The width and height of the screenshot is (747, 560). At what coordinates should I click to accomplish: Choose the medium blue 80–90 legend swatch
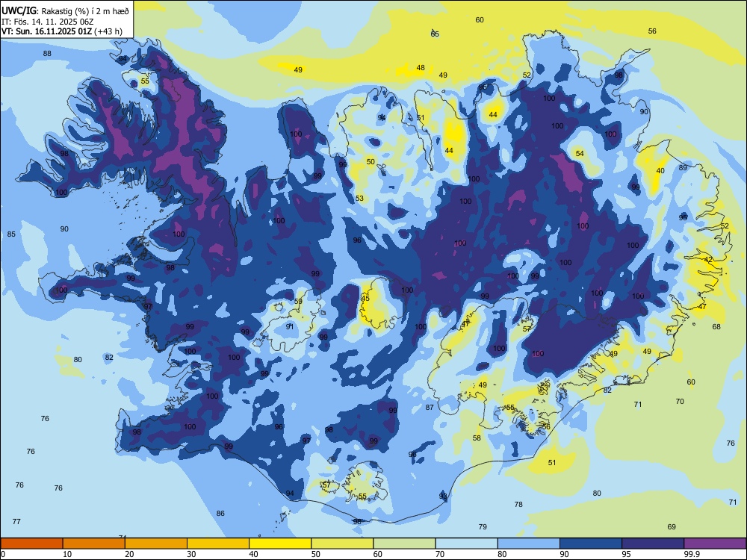coord(529,544)
